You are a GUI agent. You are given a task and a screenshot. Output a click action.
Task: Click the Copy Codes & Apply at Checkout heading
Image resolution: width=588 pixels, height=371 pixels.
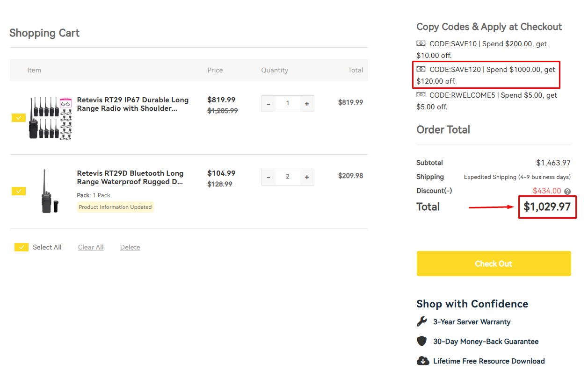[489, 27]
